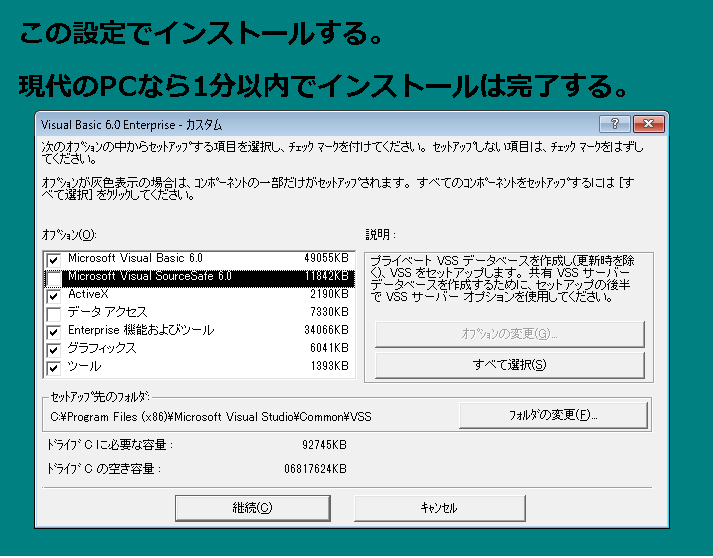Click the 7330KB size value
The width and height of the screenshot is (713, 558).
point(329,312)
